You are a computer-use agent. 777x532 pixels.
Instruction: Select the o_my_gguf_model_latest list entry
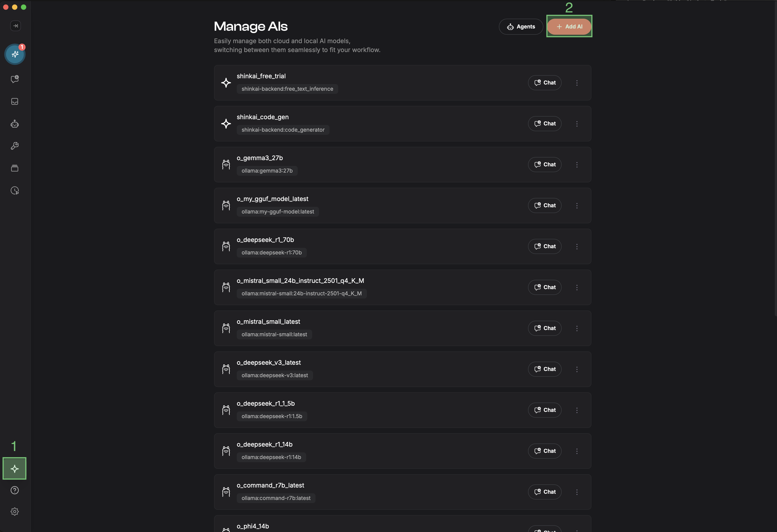tap(368, 206)
